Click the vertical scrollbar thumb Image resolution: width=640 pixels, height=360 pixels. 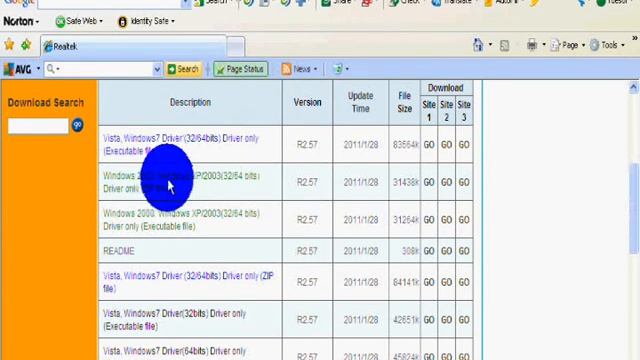(x=634, y=209)
